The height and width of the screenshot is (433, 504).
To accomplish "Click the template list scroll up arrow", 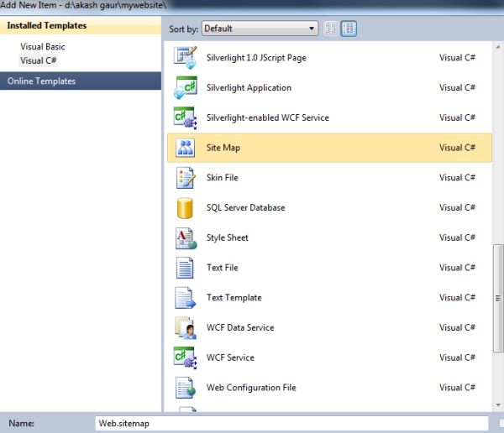I will tap(498, 47).
